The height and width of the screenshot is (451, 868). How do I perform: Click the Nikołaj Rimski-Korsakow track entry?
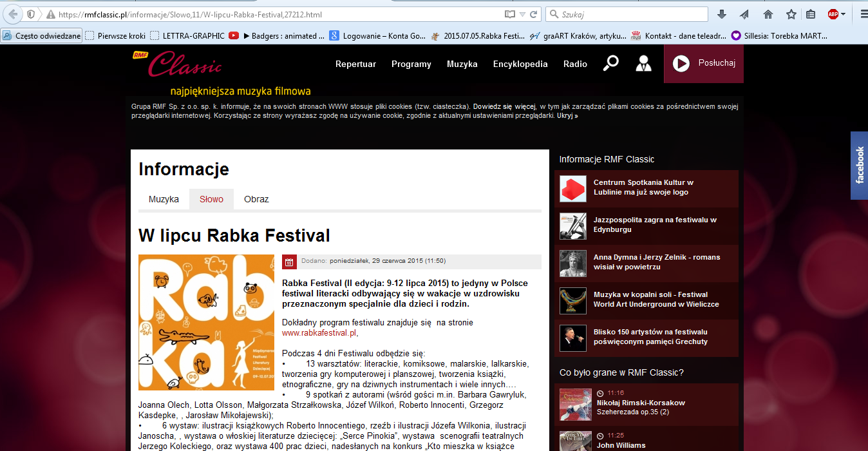(641, 403)
